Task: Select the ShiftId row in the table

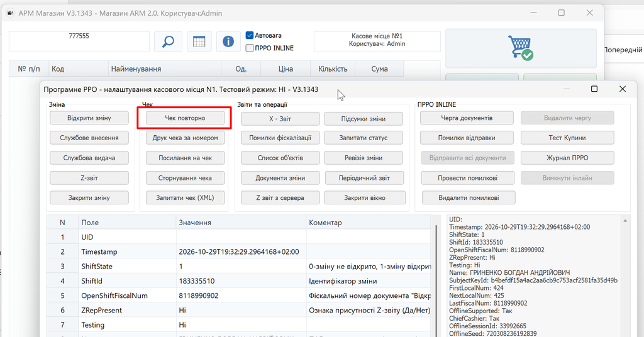Action: (x=239, y=281)
